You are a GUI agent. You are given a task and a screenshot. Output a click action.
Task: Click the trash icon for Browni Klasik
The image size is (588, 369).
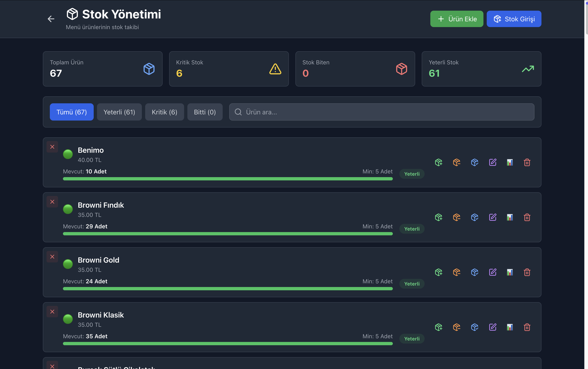pos(527,327)
